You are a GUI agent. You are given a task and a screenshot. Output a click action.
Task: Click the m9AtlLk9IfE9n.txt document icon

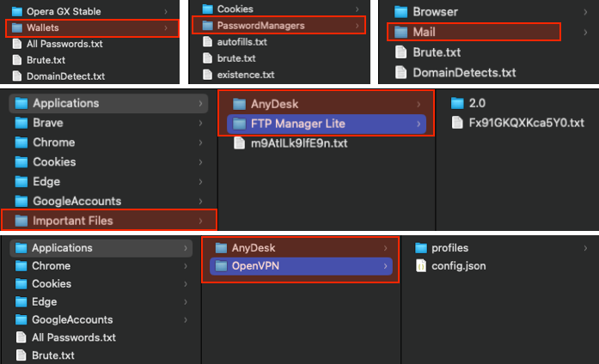pyautogui.click(x=239, y=143)
